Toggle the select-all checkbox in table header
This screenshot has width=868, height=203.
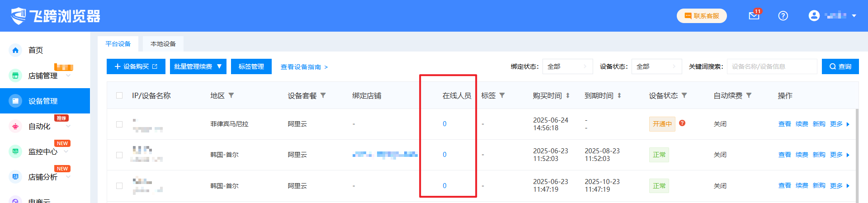[x=119, y=95]
